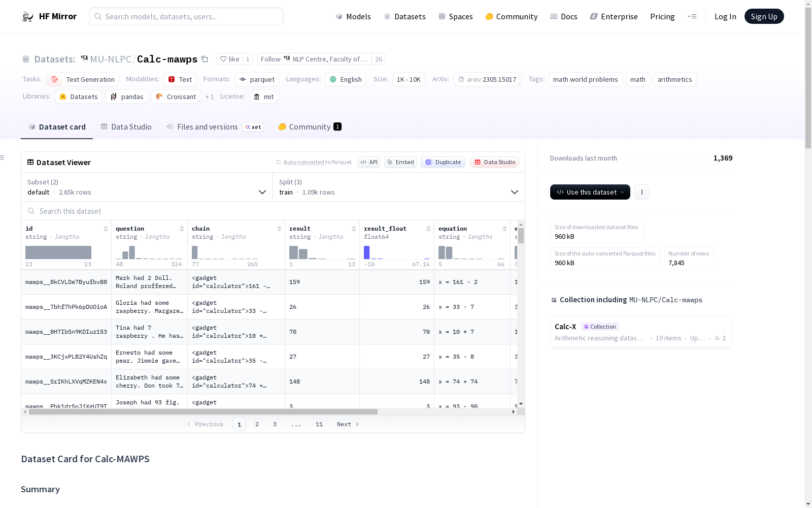Switch to the Dataset card tab
Viewport: 812px width, 508px height.
pos(57,127)
